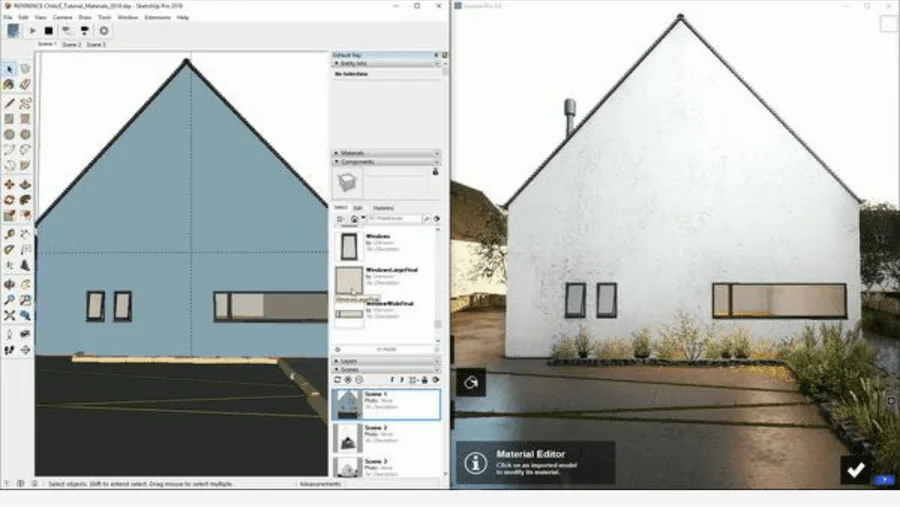Click the component search field
The height and width of the screenshot is (507, 900).
(393, 218)
